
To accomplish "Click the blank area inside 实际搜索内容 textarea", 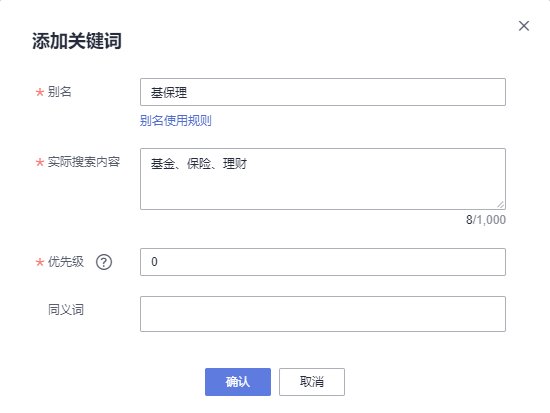I will (x=323, y=191).
